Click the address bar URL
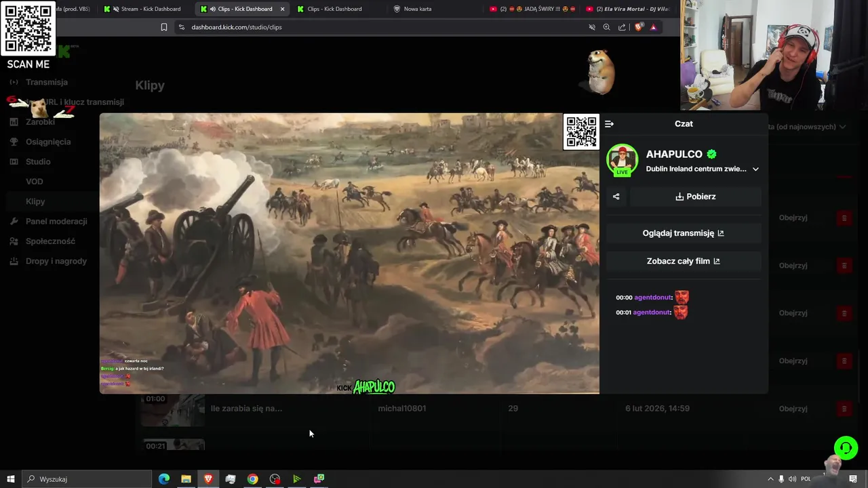 [237, 27]
